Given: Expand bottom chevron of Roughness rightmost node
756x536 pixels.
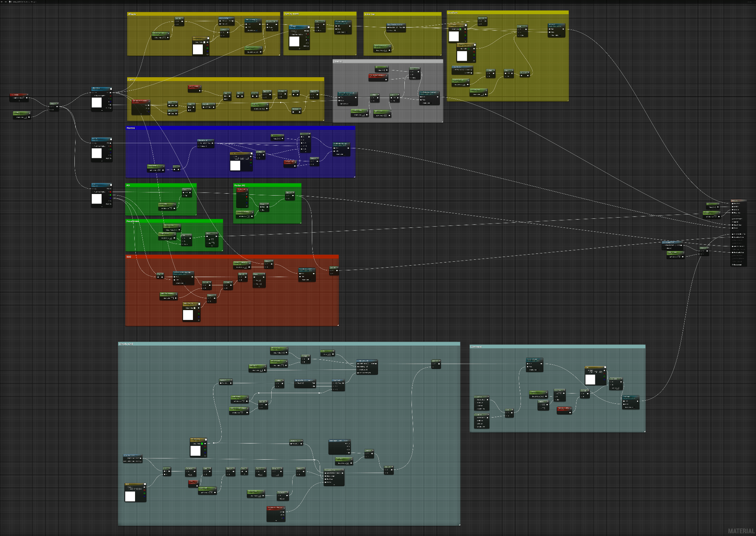Looking at the screenshot, I should [x=212, y=246].
